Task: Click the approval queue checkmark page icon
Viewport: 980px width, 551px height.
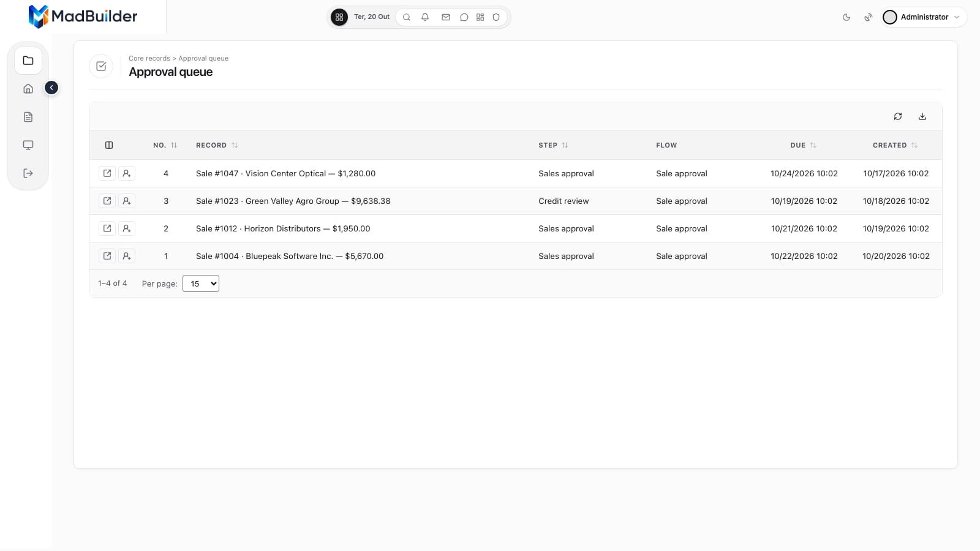Action: coord(101,66)
